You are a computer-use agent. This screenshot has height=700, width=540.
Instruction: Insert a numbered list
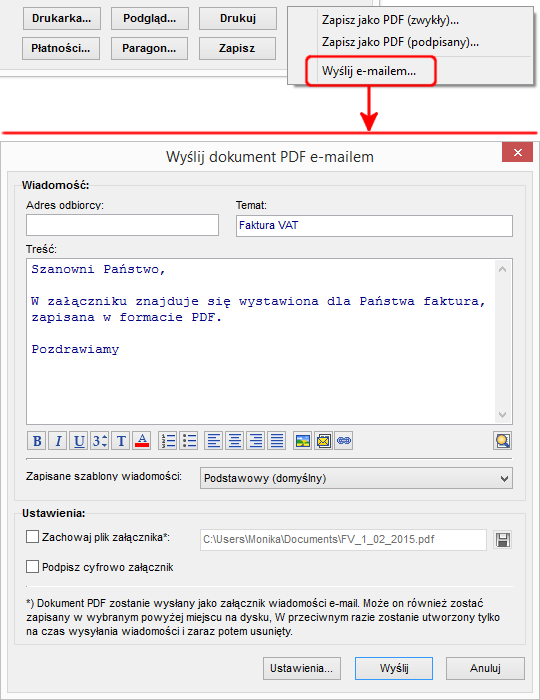tap(168, 441)
